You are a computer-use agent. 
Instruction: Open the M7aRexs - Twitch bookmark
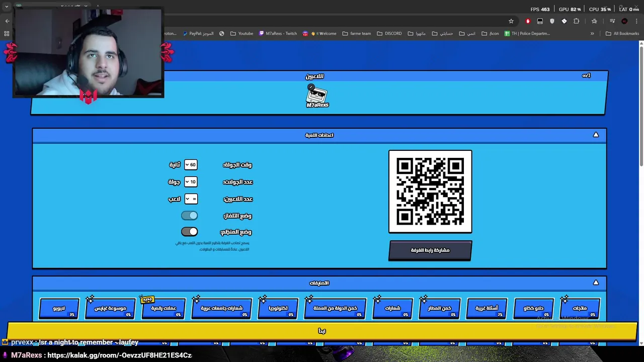pos(278,34)
